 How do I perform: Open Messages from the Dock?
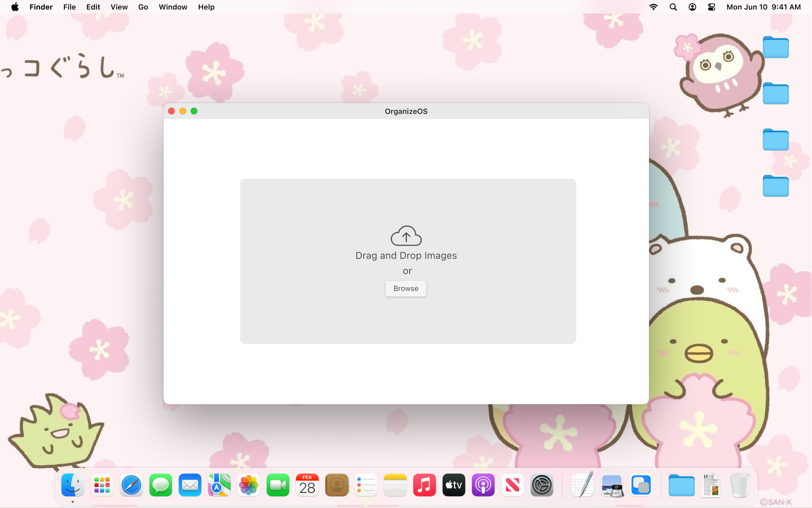(x=160, y=485)
